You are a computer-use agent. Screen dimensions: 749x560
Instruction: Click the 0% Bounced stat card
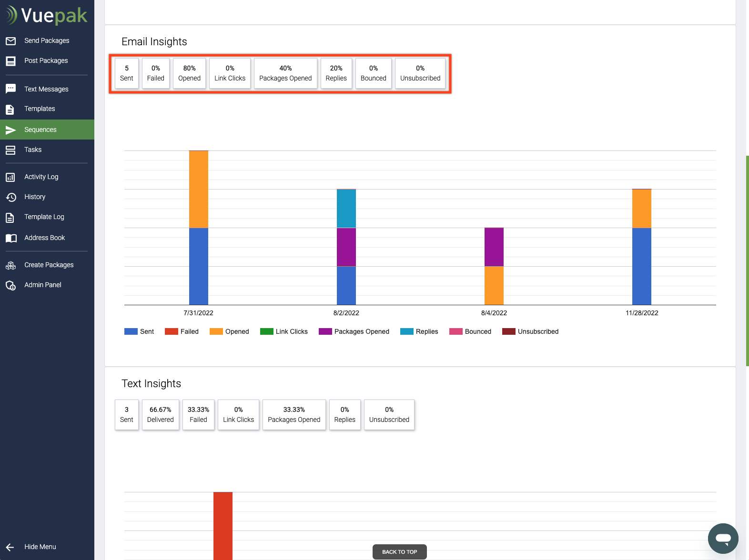(x=374, y=73)
